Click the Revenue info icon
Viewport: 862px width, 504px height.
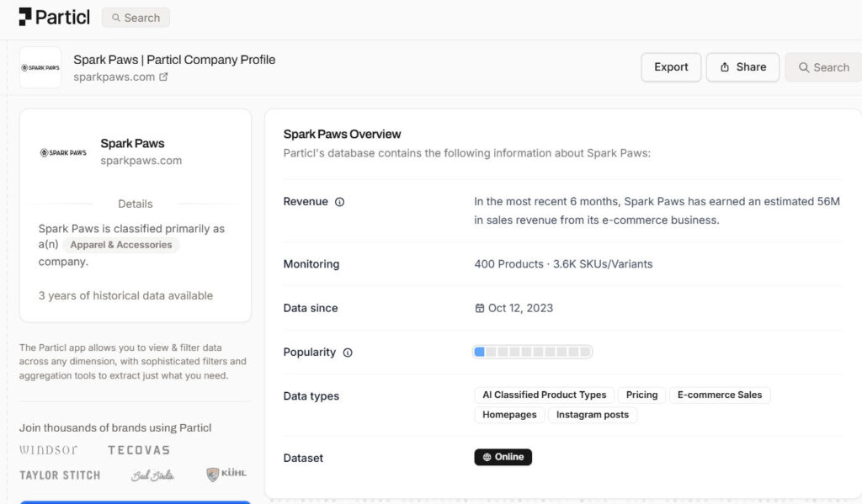click(340, 202)
